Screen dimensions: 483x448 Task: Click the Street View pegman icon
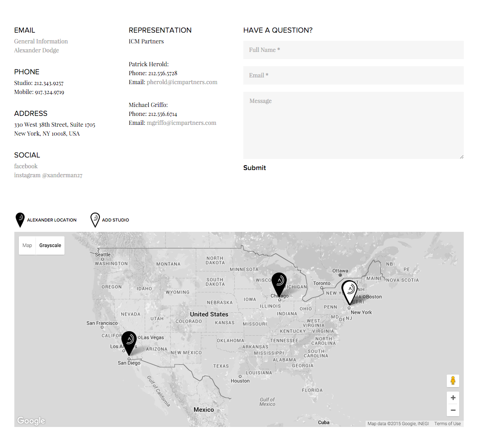point(453,381)
